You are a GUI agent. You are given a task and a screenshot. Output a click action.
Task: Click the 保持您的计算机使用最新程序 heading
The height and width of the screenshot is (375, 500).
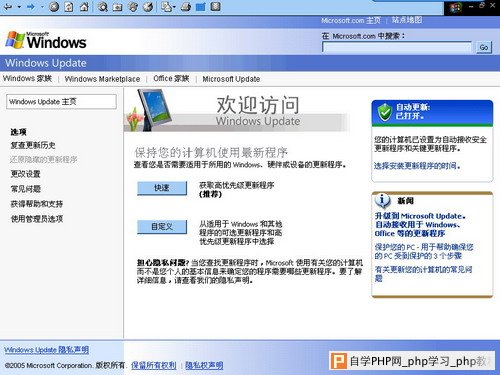pyautogui.click(x=211, y=153)
